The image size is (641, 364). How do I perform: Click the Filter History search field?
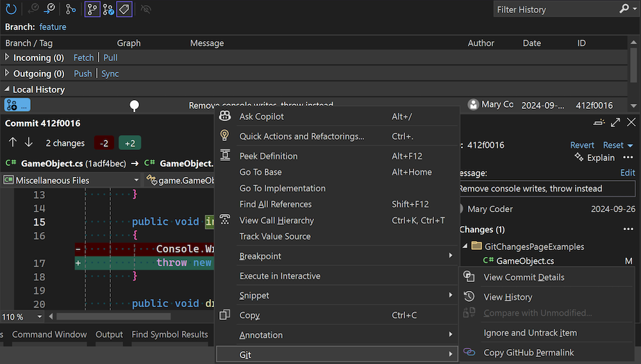pyautogui.click(x=554, y=10)
